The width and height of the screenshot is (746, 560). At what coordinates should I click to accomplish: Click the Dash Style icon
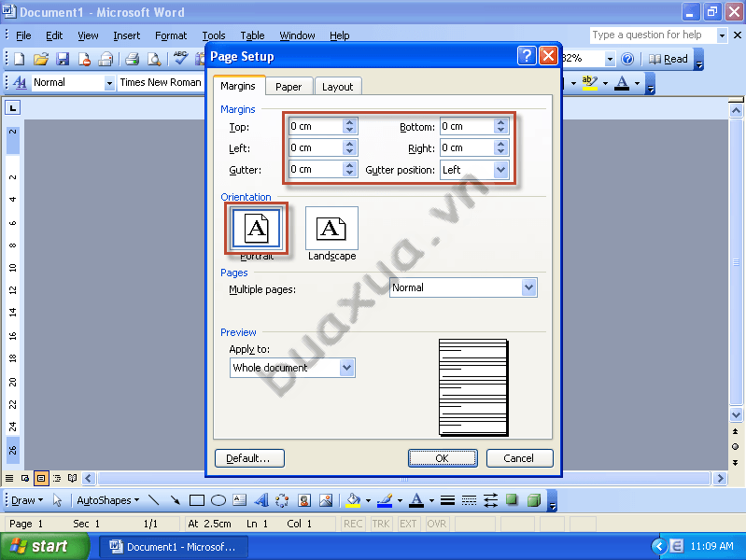(469, 500)
